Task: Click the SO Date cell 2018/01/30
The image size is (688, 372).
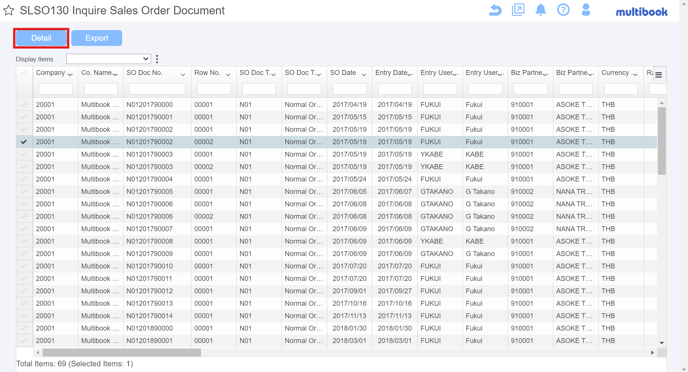Action: click(x=349, y=328)
